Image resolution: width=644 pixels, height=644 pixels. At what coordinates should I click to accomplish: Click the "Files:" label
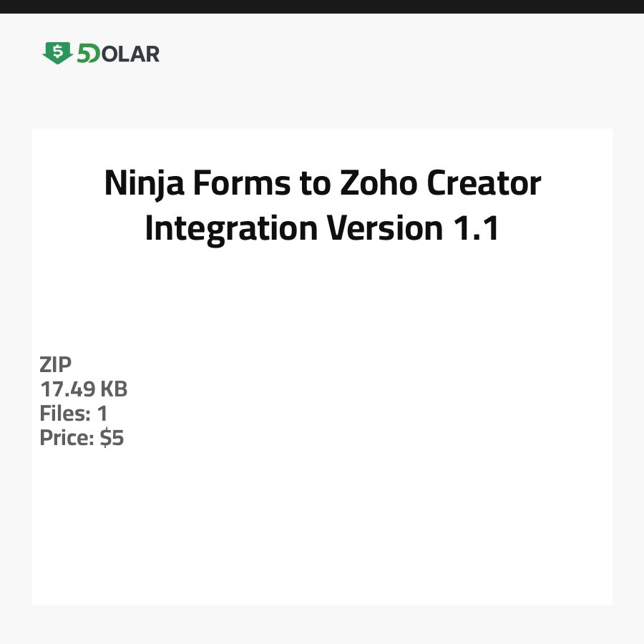coord(64,414)
